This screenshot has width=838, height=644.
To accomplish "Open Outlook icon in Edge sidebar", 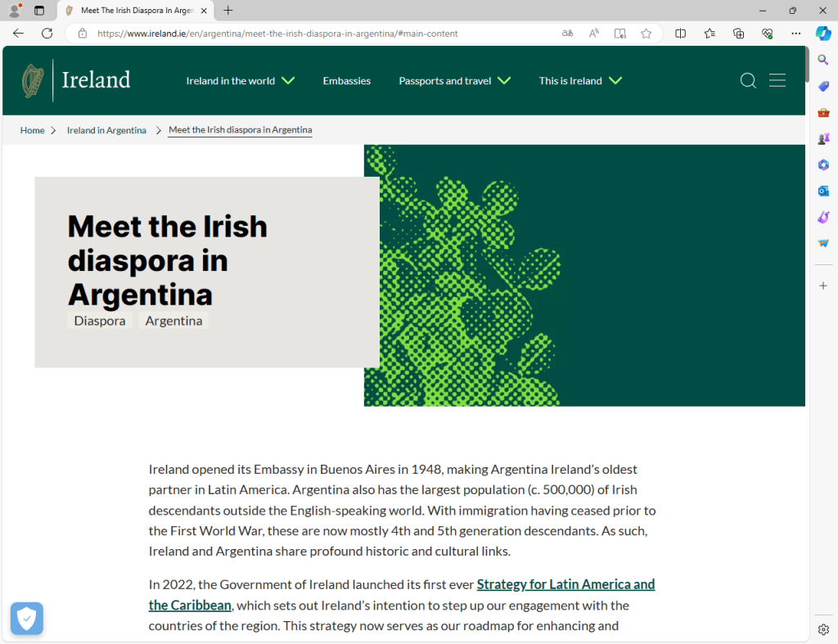I will [823, 191].
